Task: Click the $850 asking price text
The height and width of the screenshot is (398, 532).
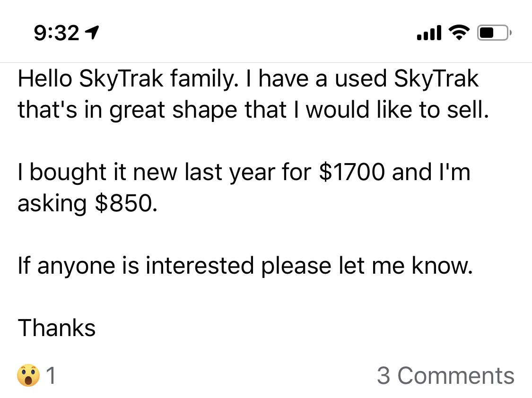Action: (125, 203)
